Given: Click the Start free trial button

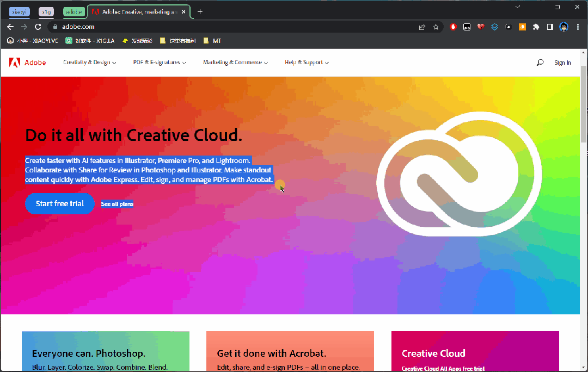Looking at the screenshot, I should pyautogui.click(x=60, y=203).
